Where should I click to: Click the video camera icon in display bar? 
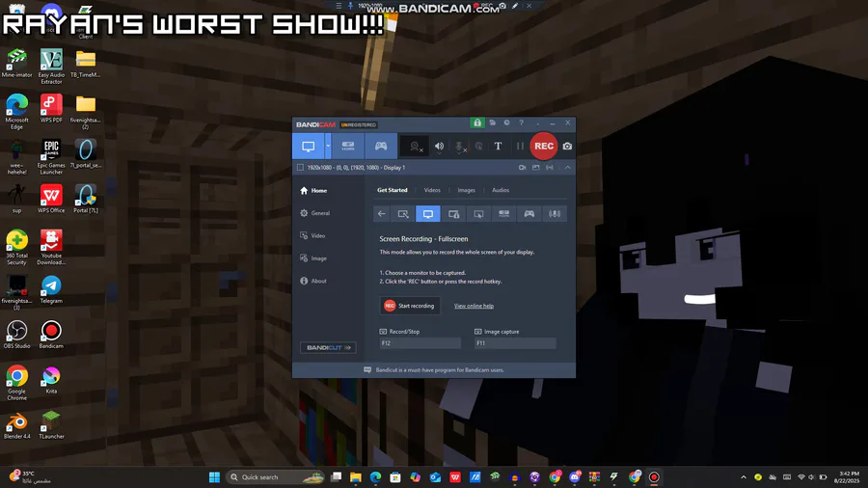(522, 167)
